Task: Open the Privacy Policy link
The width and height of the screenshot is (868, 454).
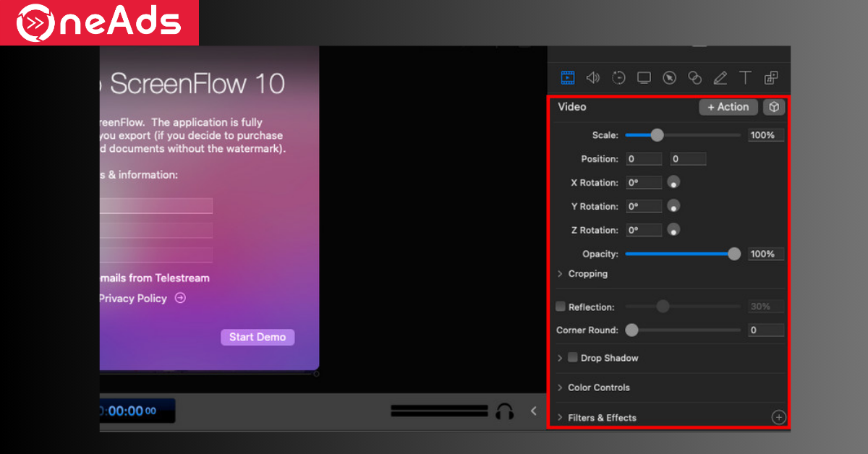Action: tap(133, 298)
